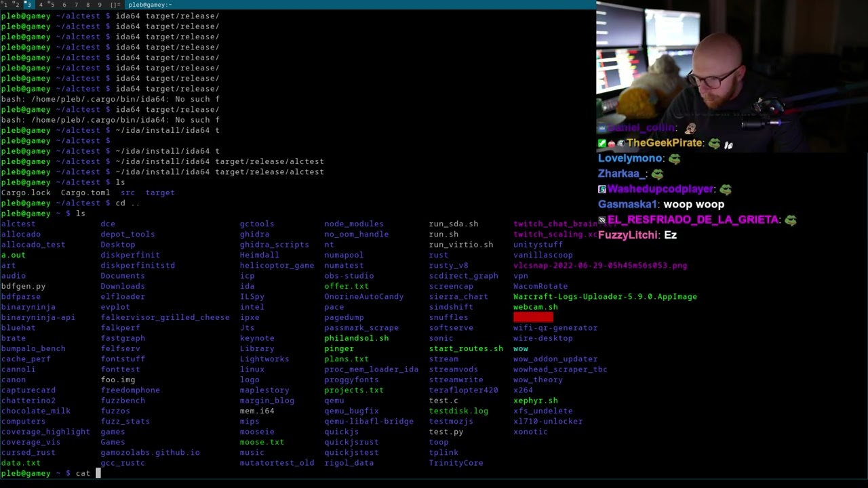The width and height of the screenshot is (868, 488).
Task: Click Cargo.toml in alctest listing
Action: [85, 192]
